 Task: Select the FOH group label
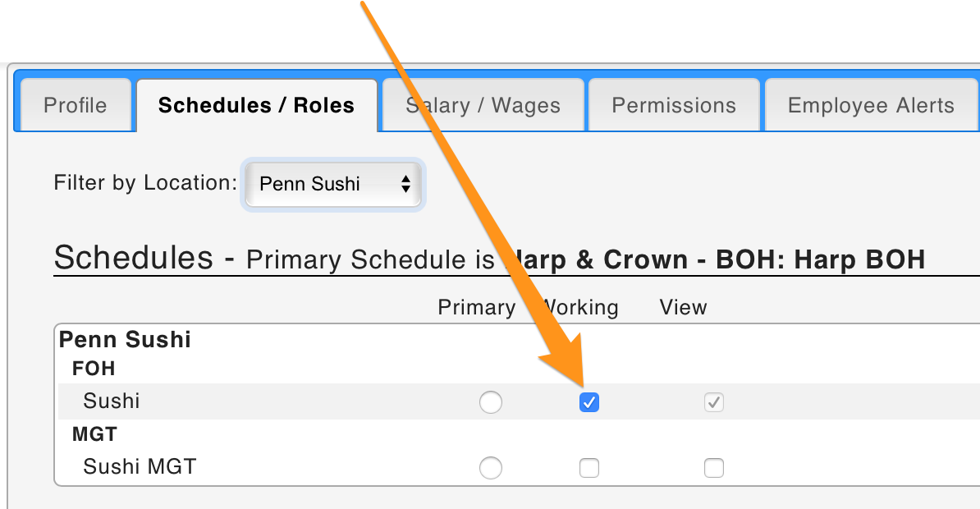point(94,369)
